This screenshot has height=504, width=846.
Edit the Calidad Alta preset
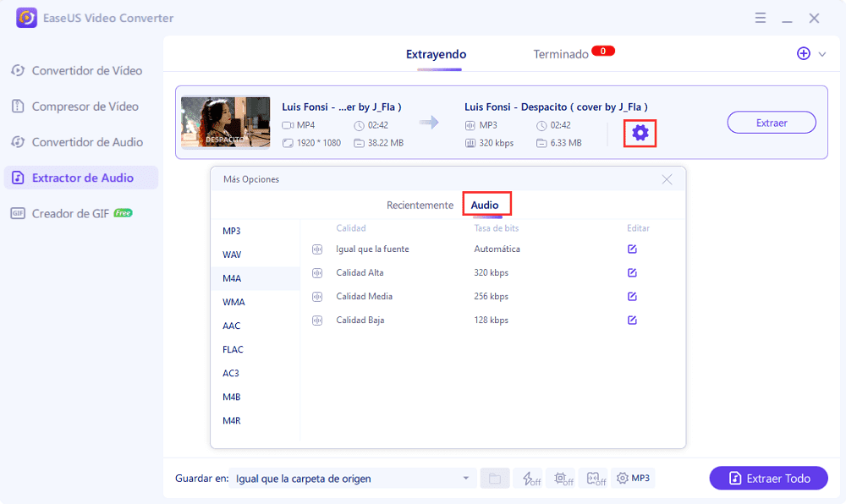coord(632,273)
